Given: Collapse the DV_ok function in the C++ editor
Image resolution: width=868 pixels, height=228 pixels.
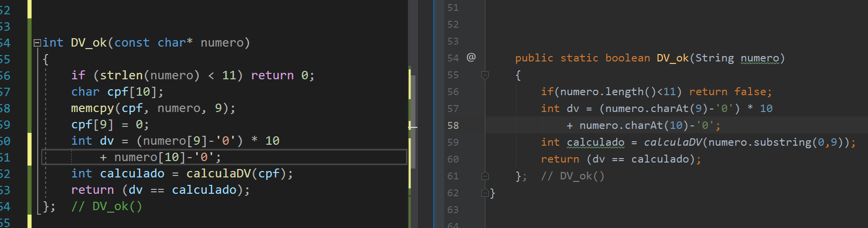Looking at the screenshot, I should tap(37, 43).
